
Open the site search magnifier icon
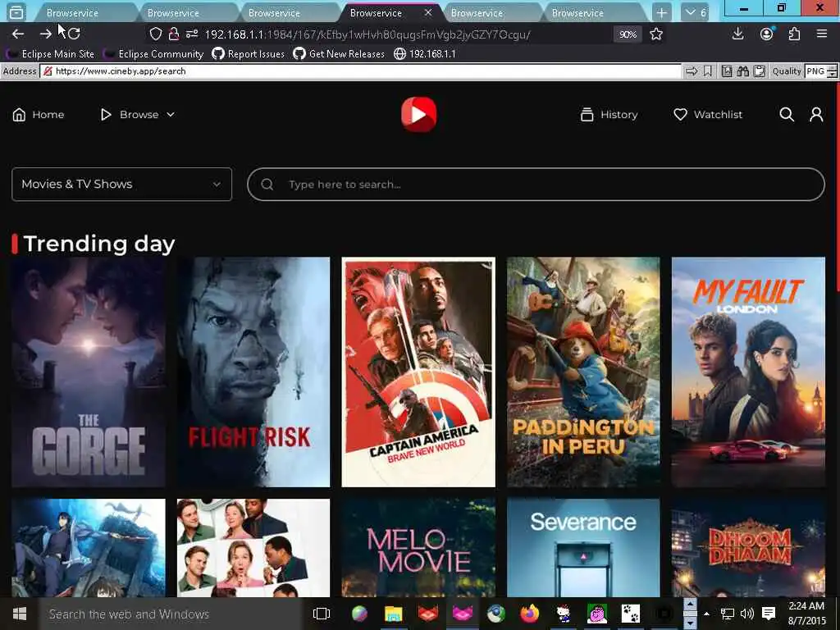click(787, 114)
